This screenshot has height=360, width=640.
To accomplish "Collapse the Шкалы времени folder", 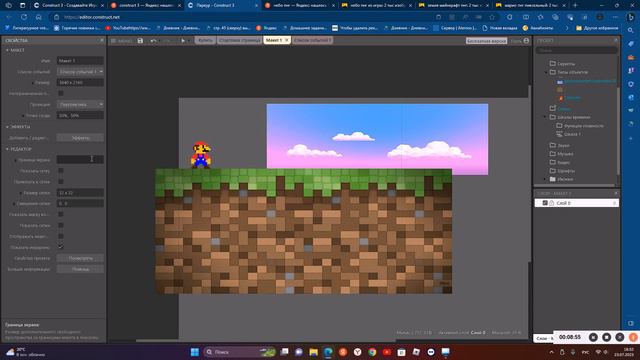I will (546, 117).
